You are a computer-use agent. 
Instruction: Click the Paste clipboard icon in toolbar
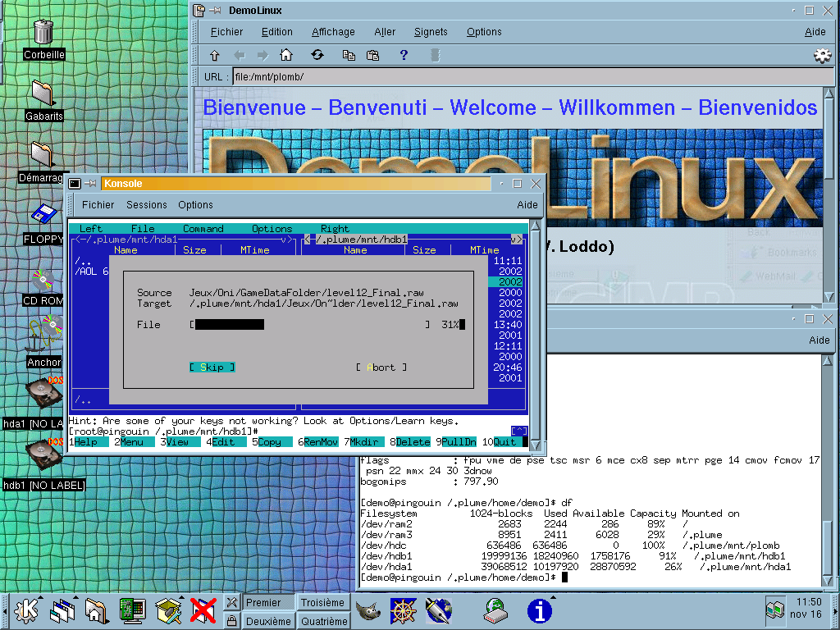point(372,56)
